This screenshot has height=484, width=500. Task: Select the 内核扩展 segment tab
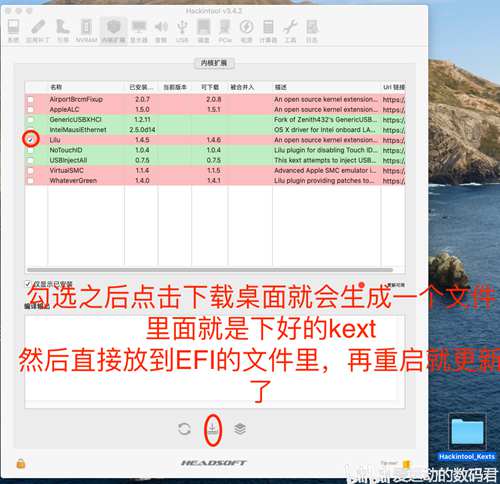click(x=214, y=63)
